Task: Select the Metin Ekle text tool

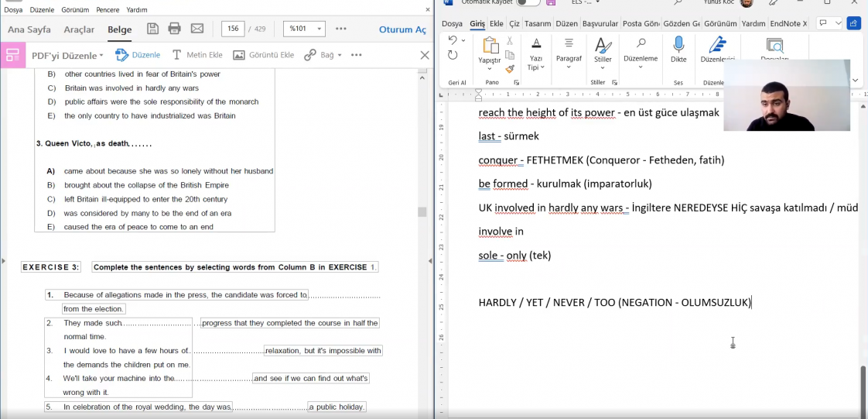Action: point(197,55)
